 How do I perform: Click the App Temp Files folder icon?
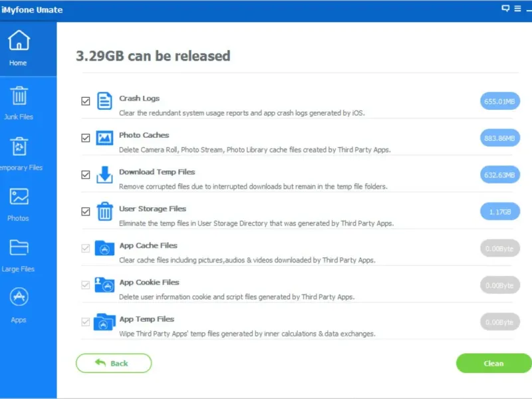pos(104,322)
